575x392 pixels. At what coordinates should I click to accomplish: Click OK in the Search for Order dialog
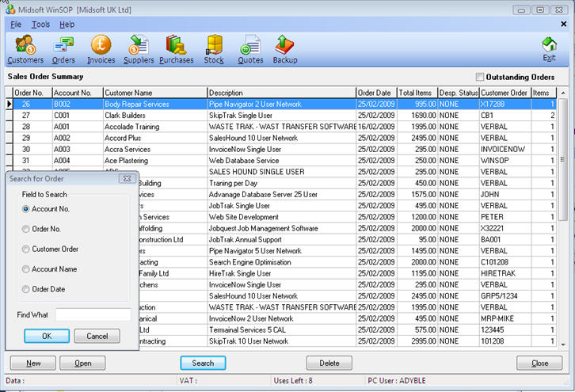47,336
